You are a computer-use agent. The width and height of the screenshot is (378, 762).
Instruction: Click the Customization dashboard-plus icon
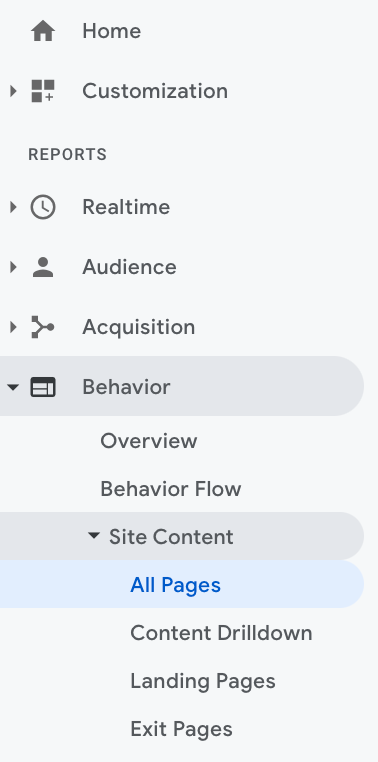pos(43,91)
